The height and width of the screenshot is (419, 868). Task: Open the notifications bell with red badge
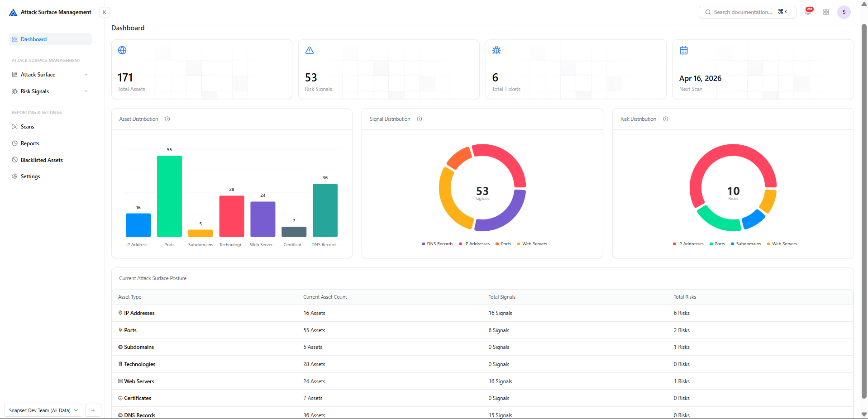[x=808, y=12]
